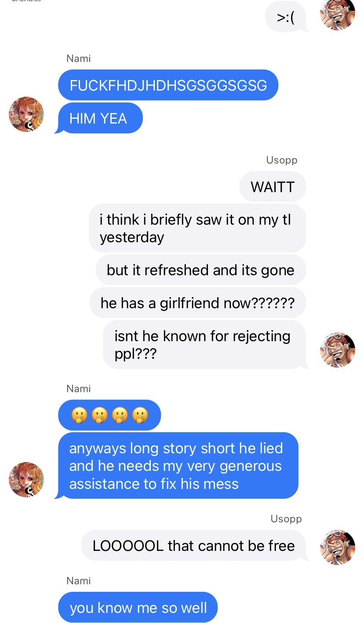Click Nami name label above emoji message
This screenshot has width=364, height=623.
tap(79, 389)
